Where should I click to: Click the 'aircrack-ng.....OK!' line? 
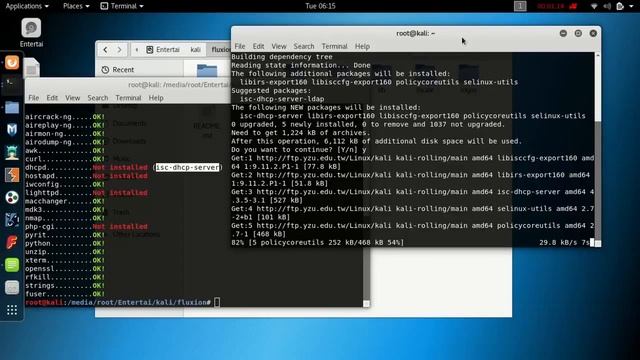[x=65, y=117]
